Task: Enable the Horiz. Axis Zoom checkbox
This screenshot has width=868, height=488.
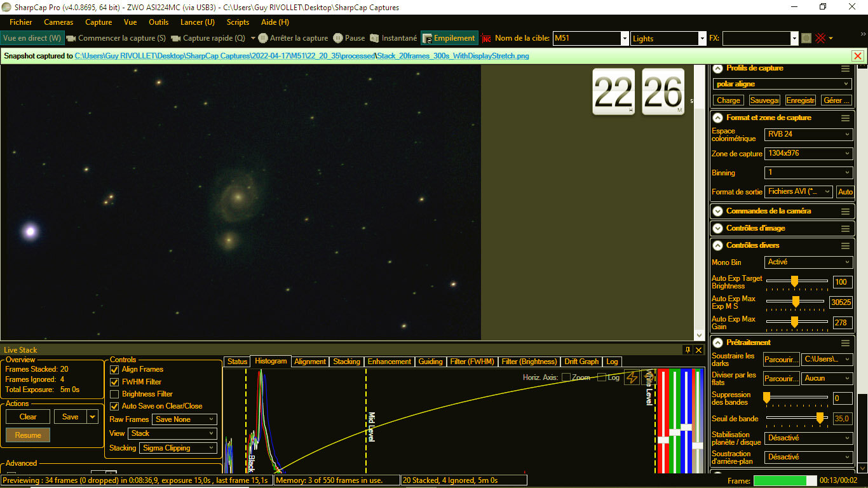Action: click(566, 377)
